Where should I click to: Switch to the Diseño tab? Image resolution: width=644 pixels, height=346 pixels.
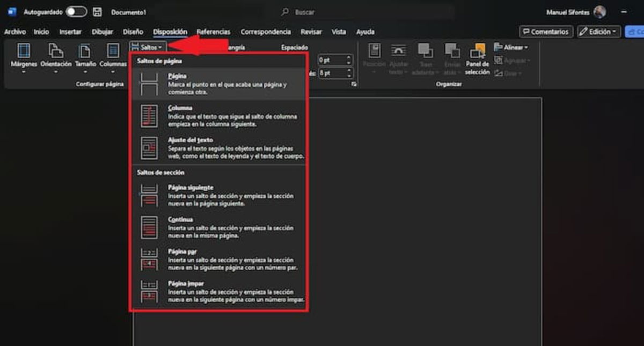tap(133, 32)
